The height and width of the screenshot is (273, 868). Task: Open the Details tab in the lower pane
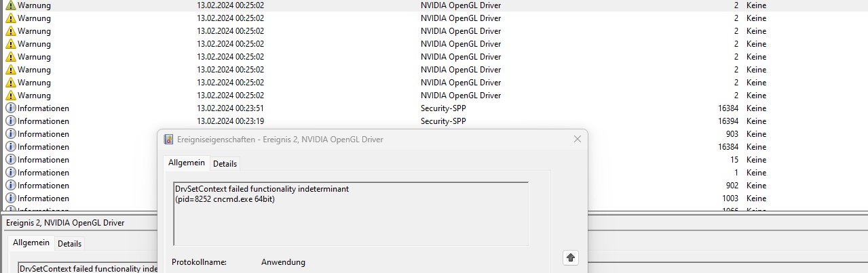69,243
